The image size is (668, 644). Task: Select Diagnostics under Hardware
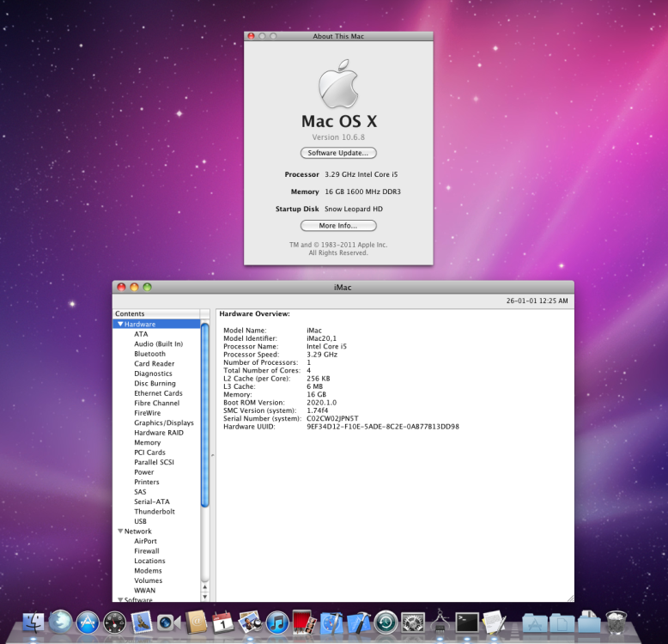(x=153, y=374)
